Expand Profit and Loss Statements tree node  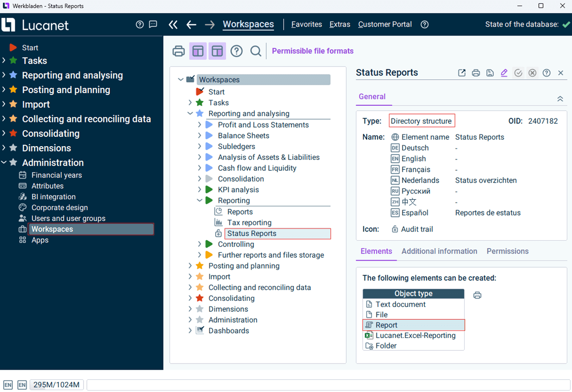[x=200, y=125]
